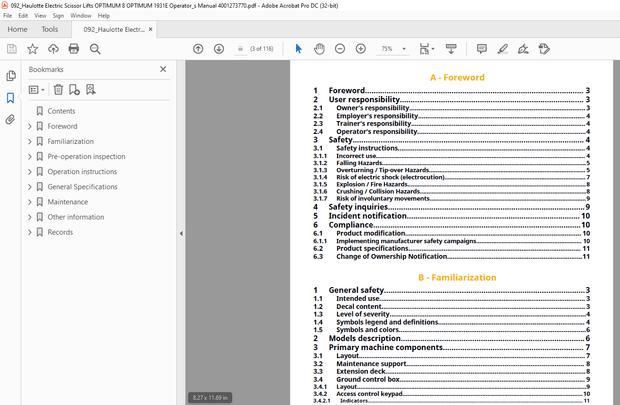Image resolution: width=620 pixels, height=405 pixels.
Task: Print the document
Action: click(x=74, y=49)
